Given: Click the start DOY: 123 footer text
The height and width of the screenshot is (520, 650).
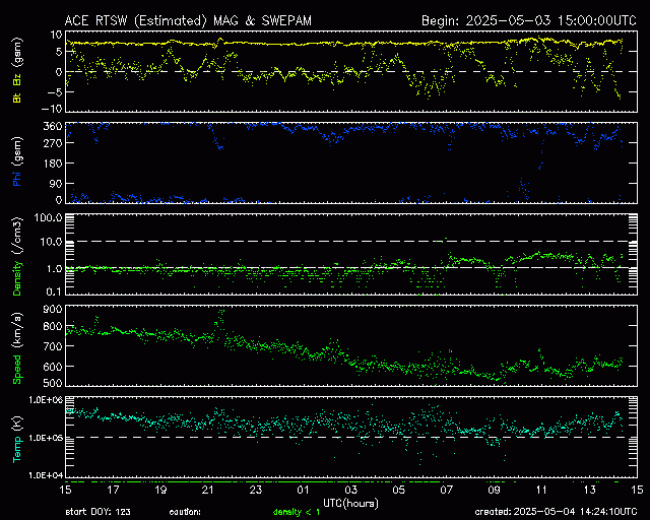Looking at the screenshot, I should 98,512.
